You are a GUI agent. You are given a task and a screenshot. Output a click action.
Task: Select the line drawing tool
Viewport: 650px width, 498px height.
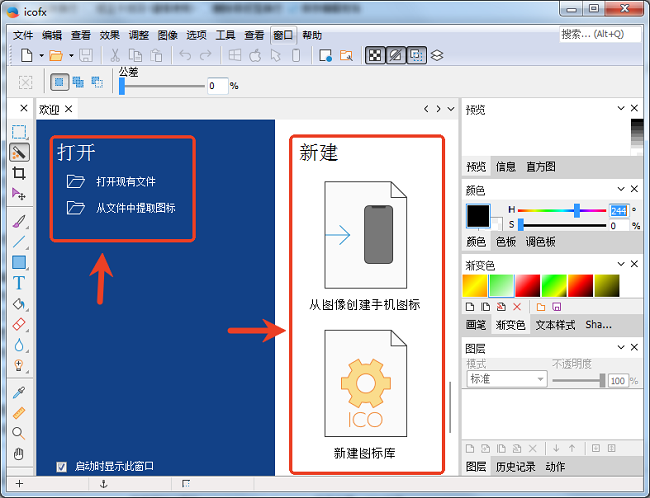point(19,242)
